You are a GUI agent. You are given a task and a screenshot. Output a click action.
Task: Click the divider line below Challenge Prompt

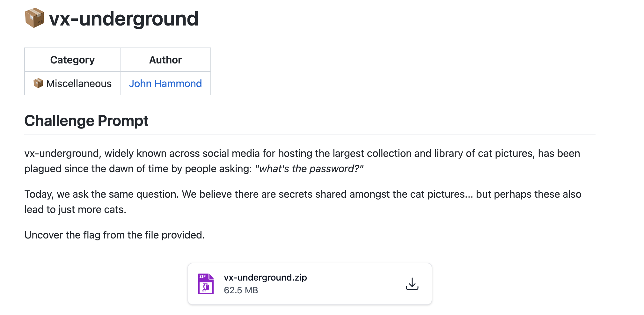coord(310,135)
